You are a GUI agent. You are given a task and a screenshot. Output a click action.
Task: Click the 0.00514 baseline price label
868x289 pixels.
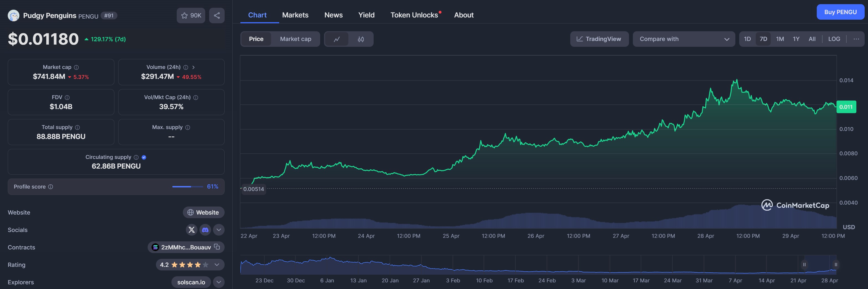coord(253,189)
